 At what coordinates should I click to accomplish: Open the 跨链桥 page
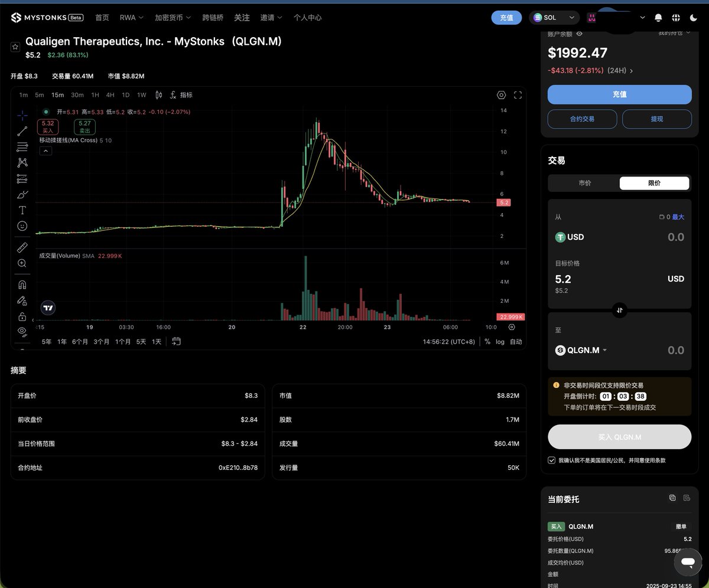213,18
